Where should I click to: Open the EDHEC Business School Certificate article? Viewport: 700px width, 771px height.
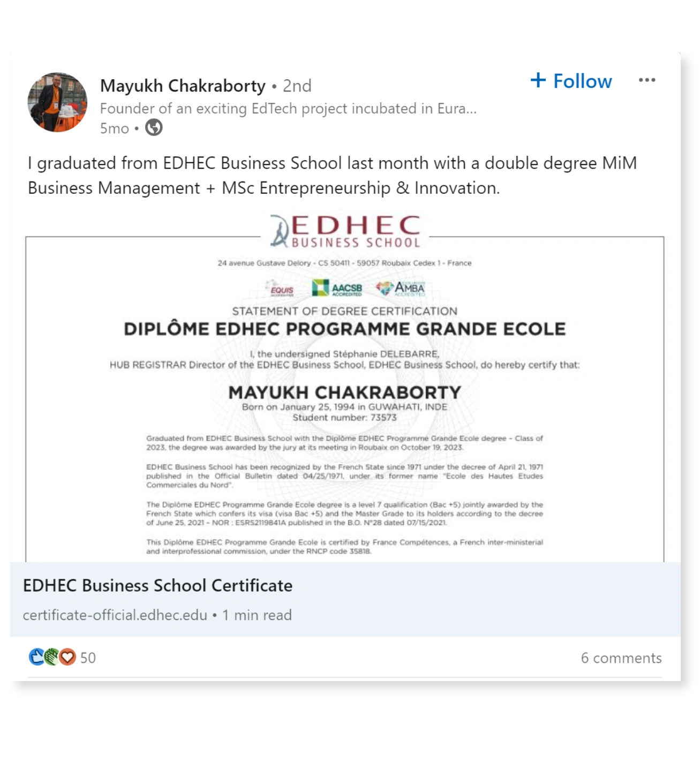coord(157,585)
